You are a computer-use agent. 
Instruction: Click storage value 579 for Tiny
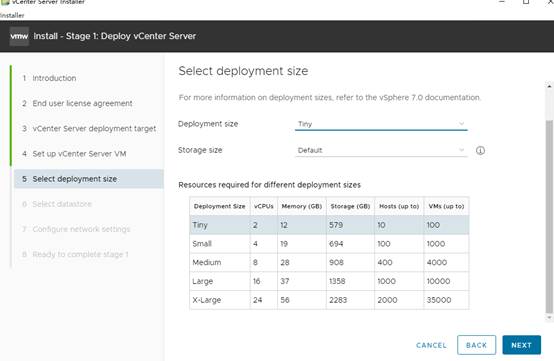point(336,225)
